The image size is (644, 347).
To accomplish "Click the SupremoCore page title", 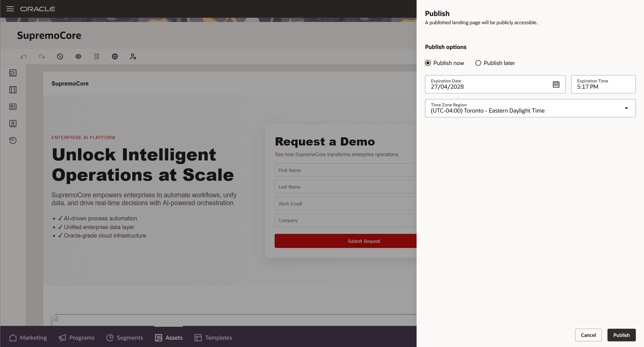I will click(x=49, y=35).
